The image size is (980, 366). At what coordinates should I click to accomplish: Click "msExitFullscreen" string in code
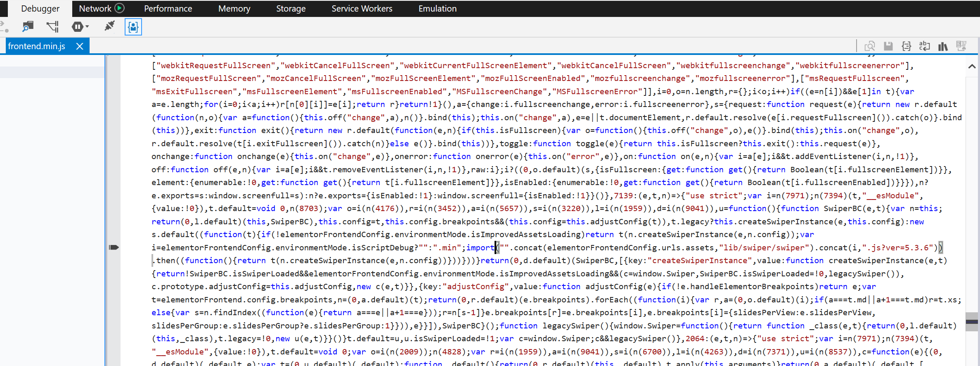[194, 92]
